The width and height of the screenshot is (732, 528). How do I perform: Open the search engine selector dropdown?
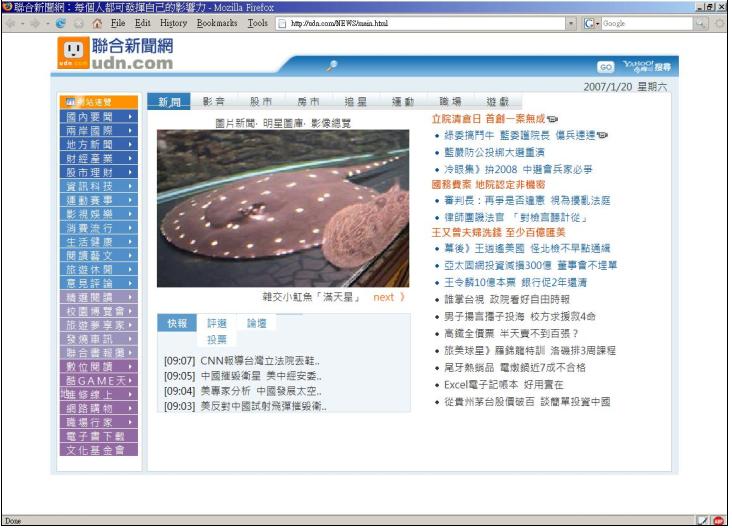598,23
